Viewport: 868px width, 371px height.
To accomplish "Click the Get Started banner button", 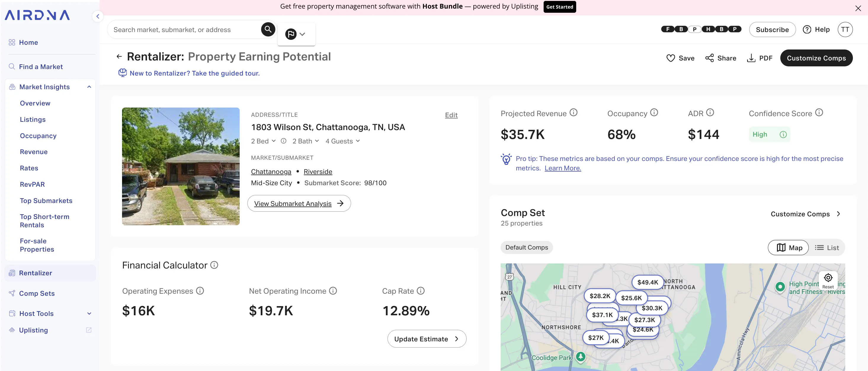I will (559, 7).
